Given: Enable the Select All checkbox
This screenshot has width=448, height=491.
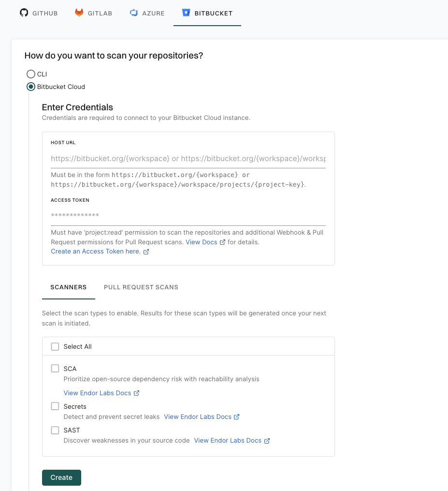Looking at the screenshot, I should 55,346.
